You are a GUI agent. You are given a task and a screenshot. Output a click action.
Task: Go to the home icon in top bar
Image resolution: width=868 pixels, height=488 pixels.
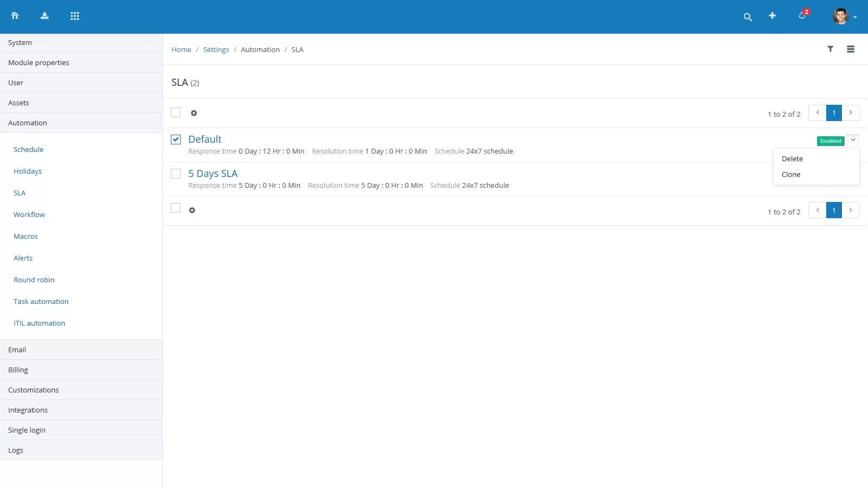[15, 16]
